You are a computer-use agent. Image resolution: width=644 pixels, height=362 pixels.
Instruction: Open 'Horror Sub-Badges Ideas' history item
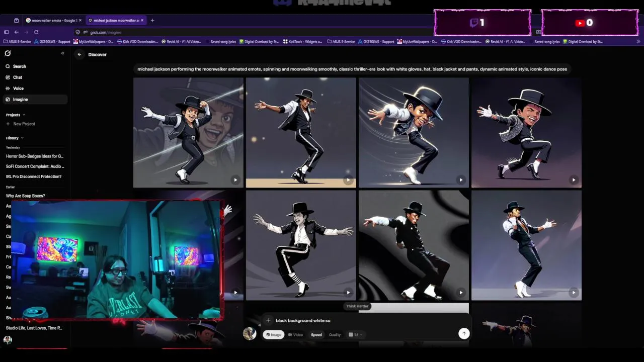(x=35, y=156)
